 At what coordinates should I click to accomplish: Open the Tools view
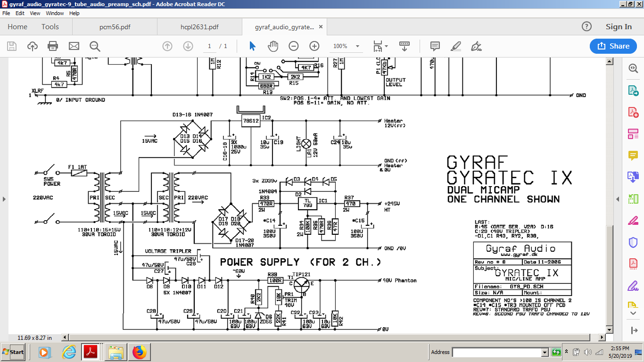coord(50,27)
